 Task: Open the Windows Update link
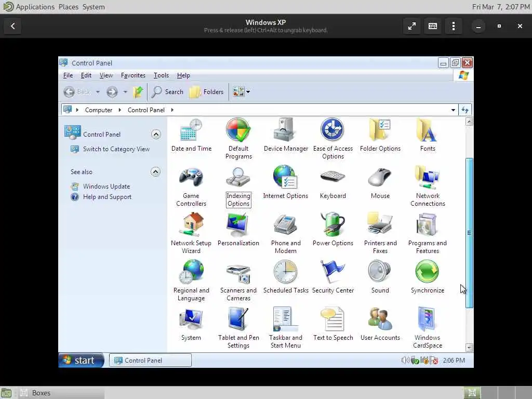coord(107,187)
